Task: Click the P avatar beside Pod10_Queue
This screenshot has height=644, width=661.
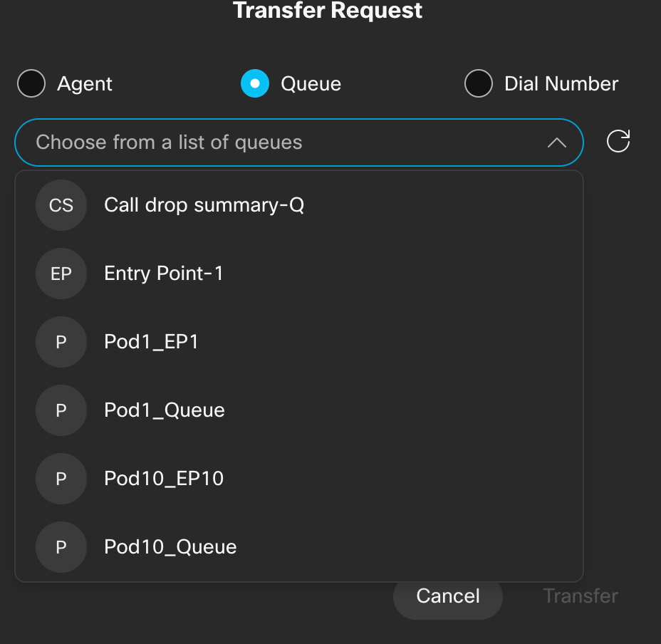Action: pos(61,547)
